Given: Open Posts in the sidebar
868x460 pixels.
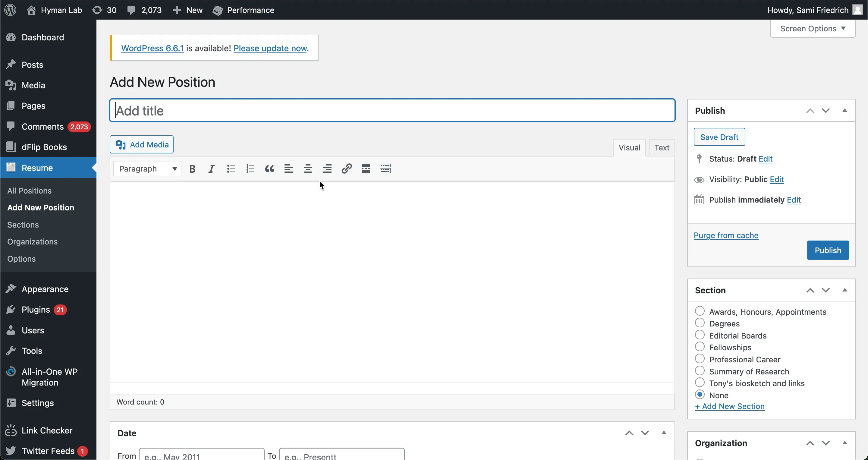Looking at the screenshot, I should [x=48, y=65].
